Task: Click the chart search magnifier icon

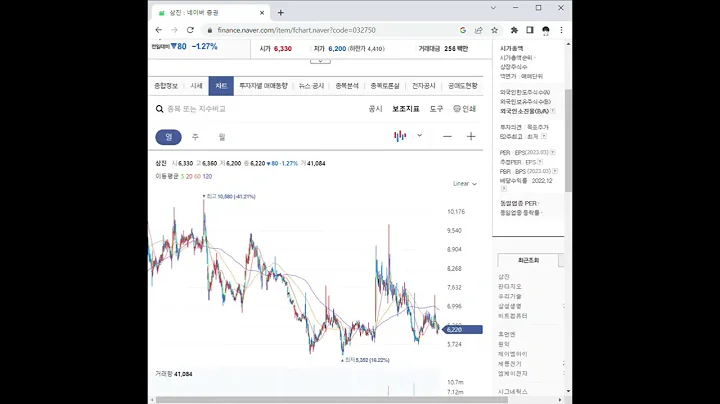Action: (159, 109)
